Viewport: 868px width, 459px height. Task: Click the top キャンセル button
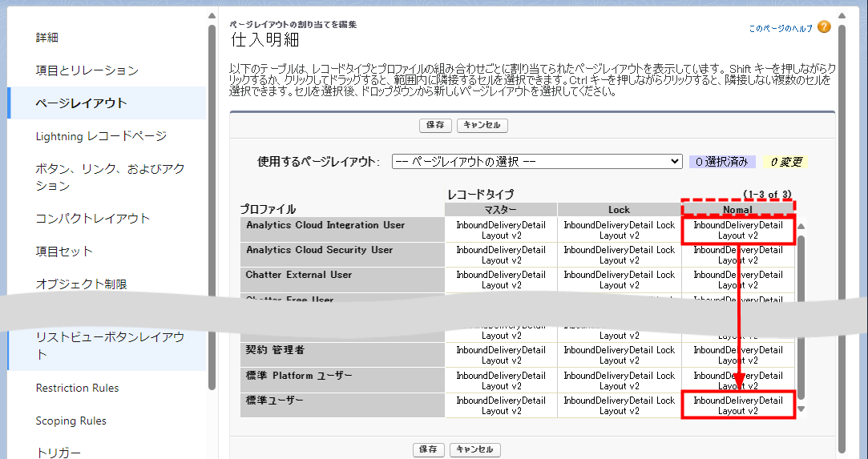[482, 125]
